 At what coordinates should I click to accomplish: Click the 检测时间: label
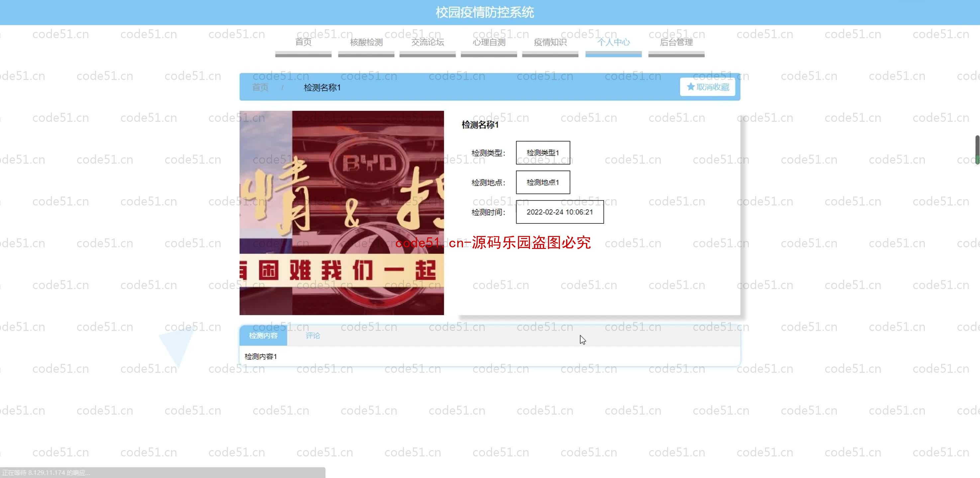tap(488, 212)
